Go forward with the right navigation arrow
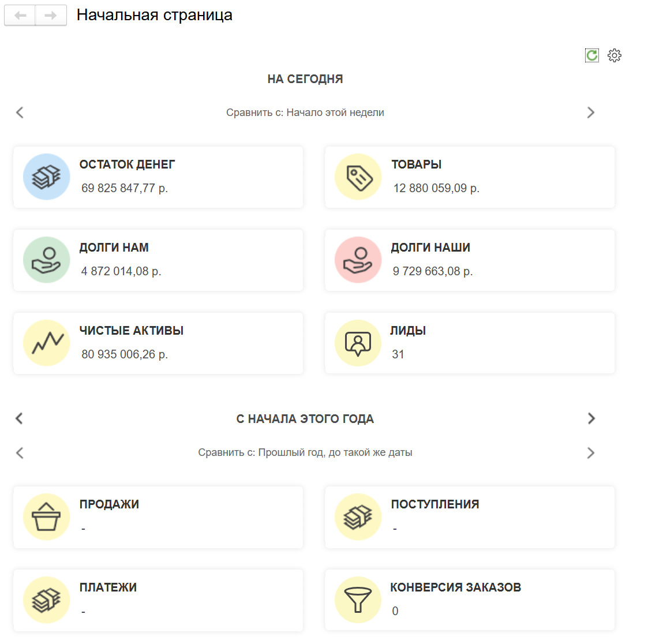The height and width of the screenshot is (644, 648). click(51, 16)
